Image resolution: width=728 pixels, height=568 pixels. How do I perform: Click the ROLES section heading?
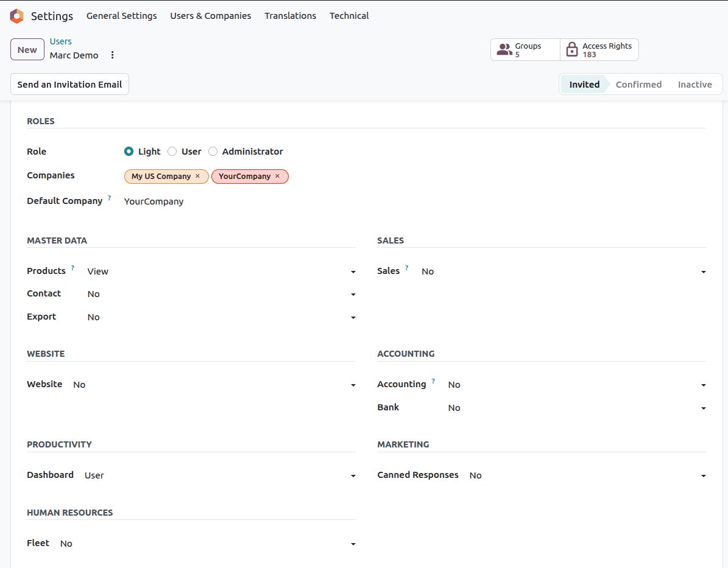coord(41,121)
